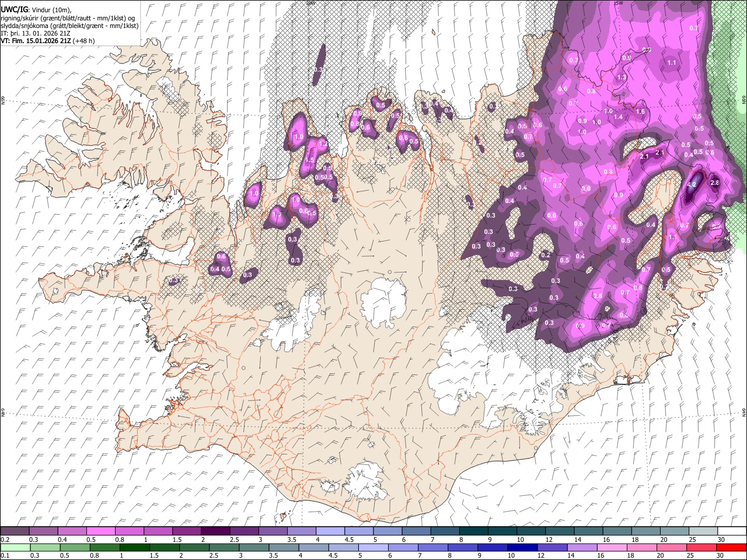
Task: Click the 1.3 precipitation value on the map
Action: (622, 77)
